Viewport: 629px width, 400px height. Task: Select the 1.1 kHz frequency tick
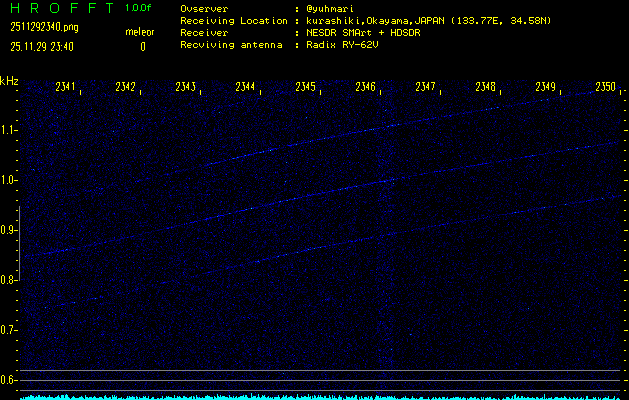9,130
